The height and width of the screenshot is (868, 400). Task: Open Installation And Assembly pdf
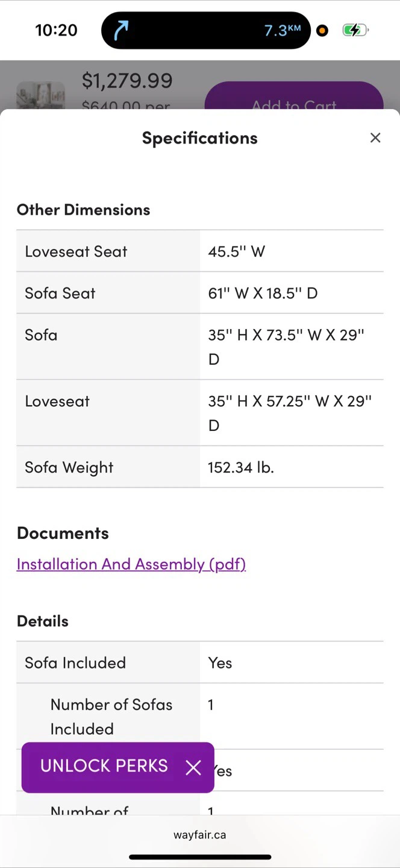tap(131, 564)
